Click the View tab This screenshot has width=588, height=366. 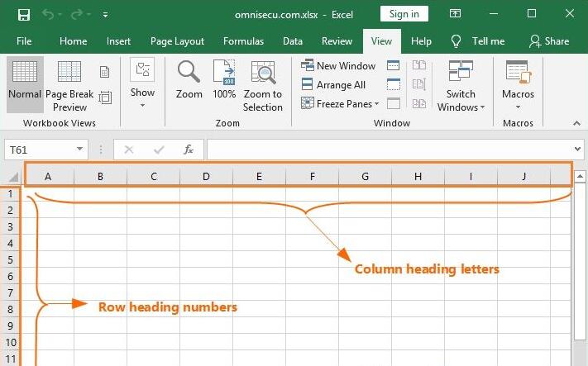point(381,40)
